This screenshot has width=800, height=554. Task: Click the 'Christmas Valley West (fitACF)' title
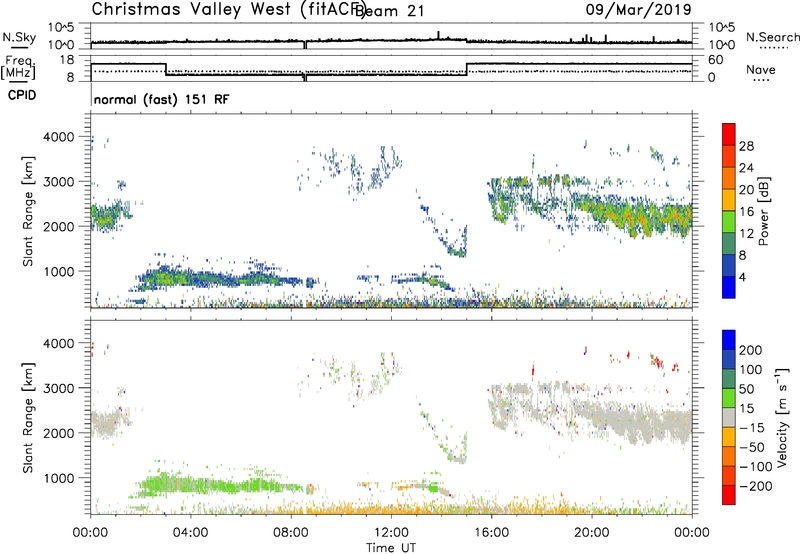click(229, 9)
